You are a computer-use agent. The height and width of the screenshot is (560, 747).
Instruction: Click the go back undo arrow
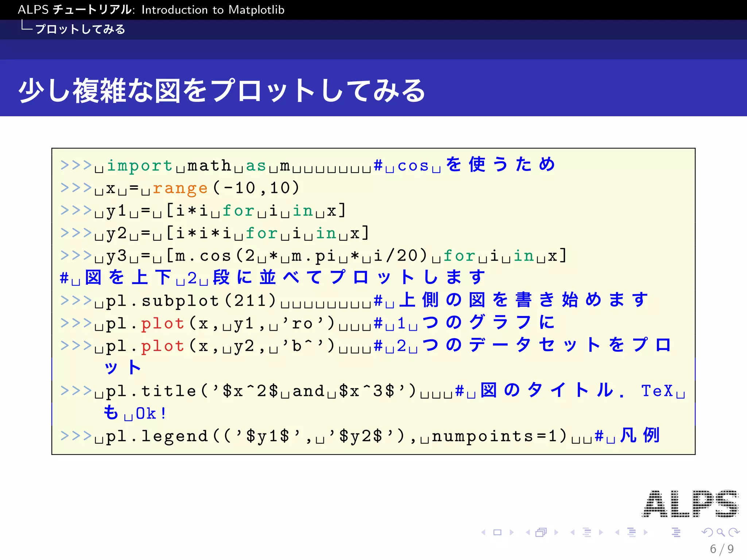click(707, 532)
